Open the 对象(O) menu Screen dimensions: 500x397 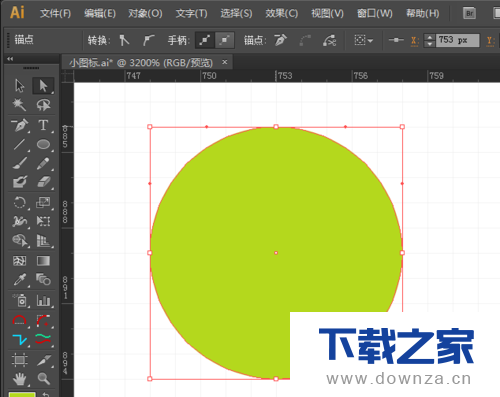pos(145,13)
